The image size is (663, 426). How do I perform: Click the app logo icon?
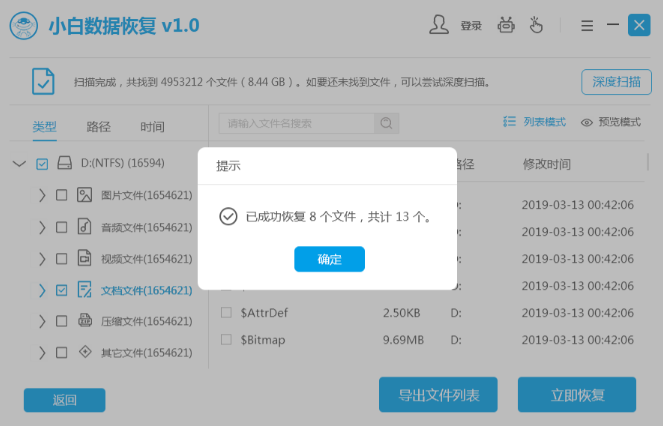[24, 26]
